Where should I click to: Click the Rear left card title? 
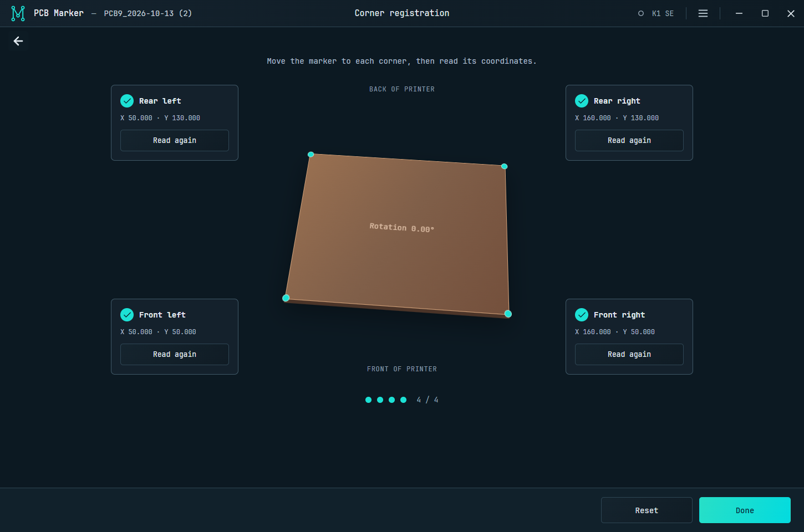pos(160,101)
